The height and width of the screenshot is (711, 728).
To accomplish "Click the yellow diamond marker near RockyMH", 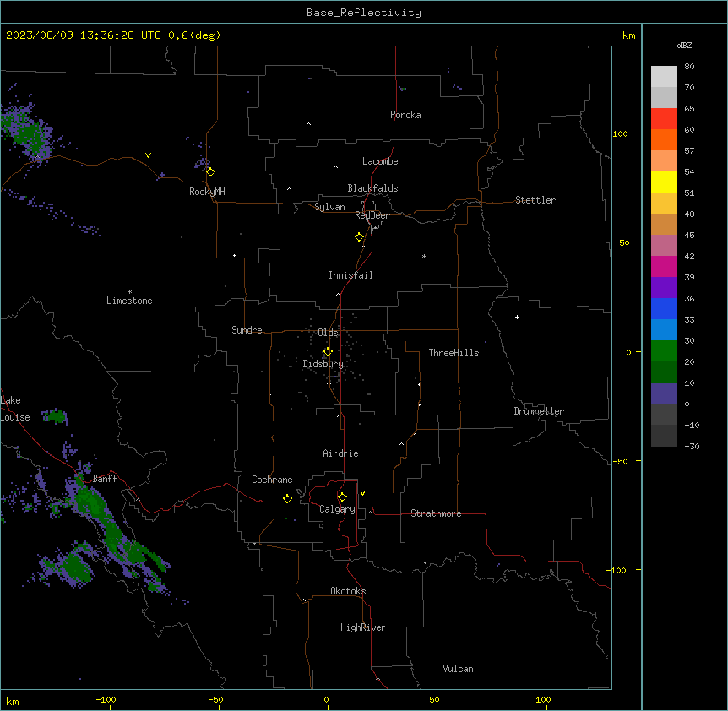I will (x=211, y=171).
